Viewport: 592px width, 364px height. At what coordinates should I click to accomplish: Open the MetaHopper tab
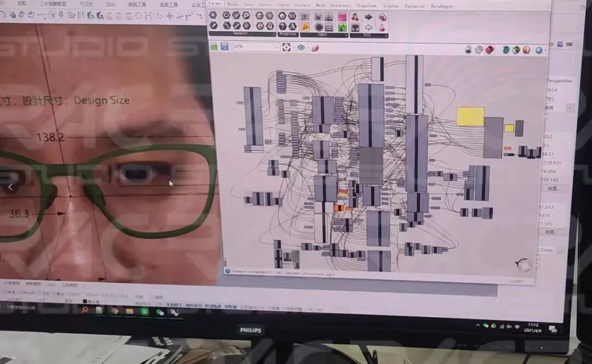[442, 7]
